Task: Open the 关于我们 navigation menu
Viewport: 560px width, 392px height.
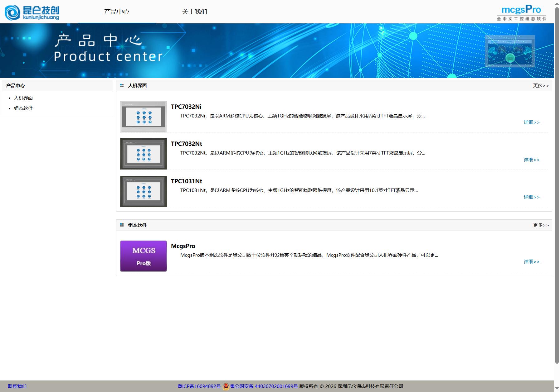Action: (x=195, y=12)
